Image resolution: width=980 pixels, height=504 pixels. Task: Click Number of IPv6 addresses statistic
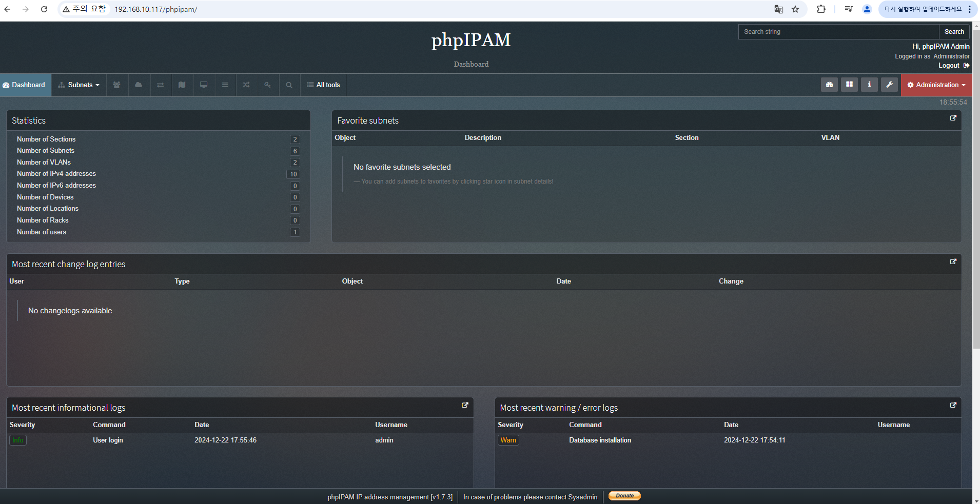[159, 186]
